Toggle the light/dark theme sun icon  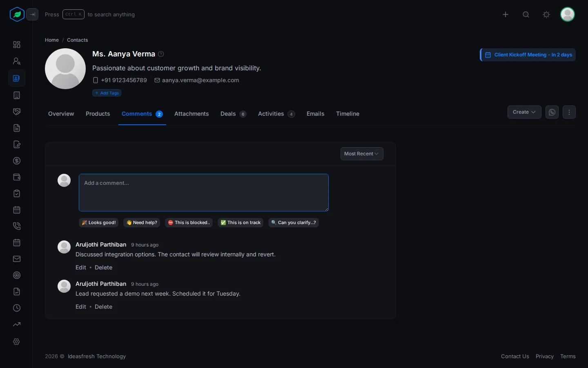(x=546, y=14)
